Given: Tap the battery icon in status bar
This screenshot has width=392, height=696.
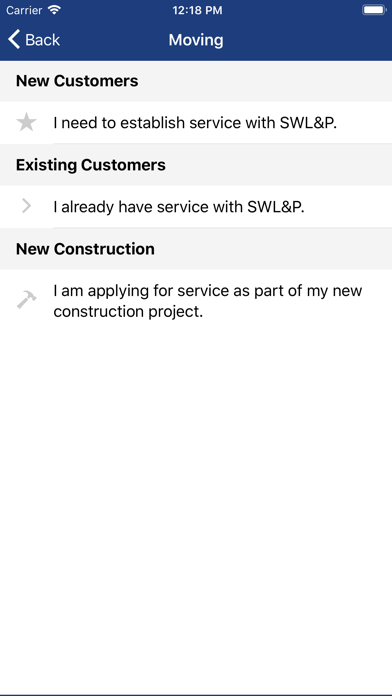Looking at the screenshot, I should pos(373,10).
